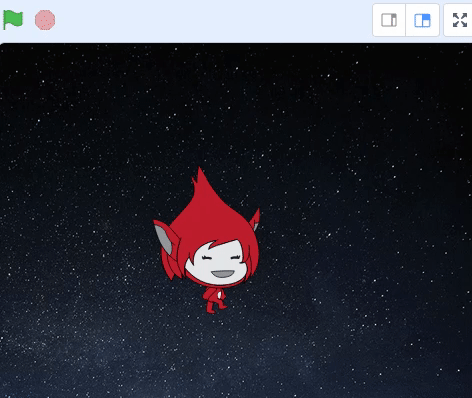
Task: Switch to small stage layout
Action: pyautogui.click(x=389, y=20)
